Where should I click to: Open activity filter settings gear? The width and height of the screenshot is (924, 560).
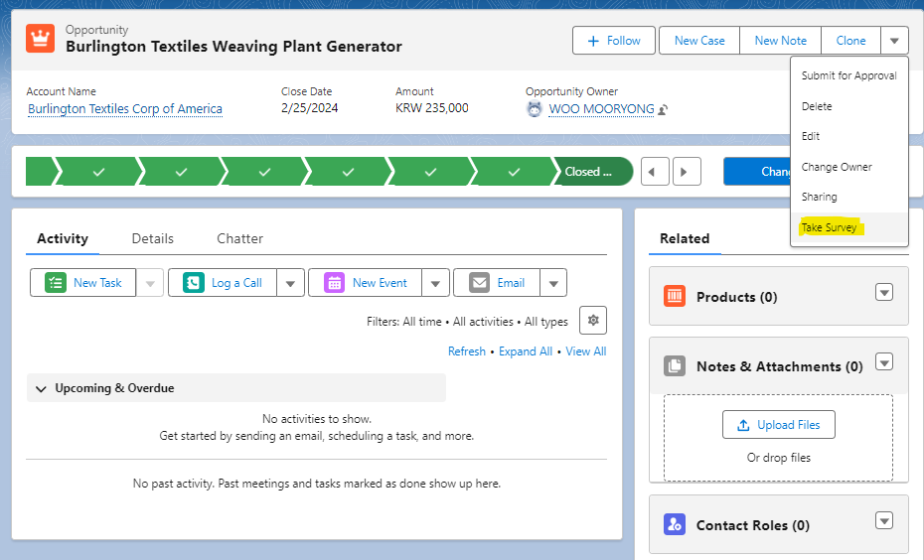[x=593, y=321]
